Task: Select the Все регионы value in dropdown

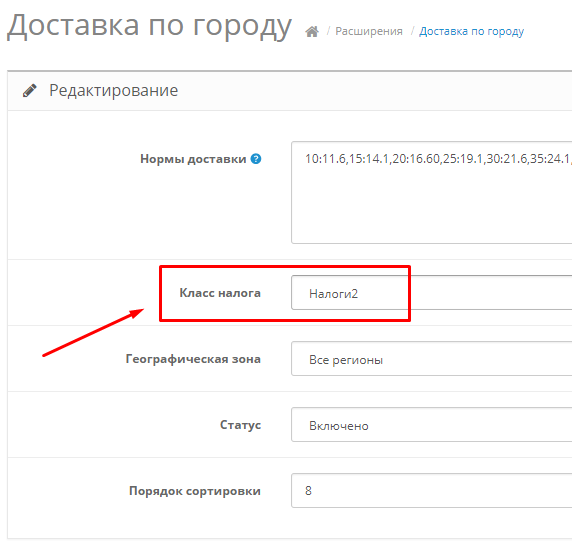Action: [346, 360]
